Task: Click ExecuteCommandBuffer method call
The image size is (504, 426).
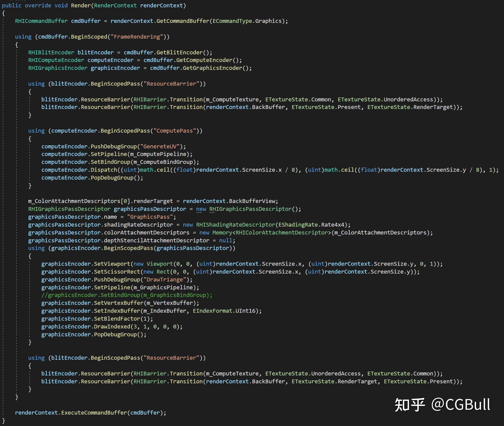Action: coord(94,413)
